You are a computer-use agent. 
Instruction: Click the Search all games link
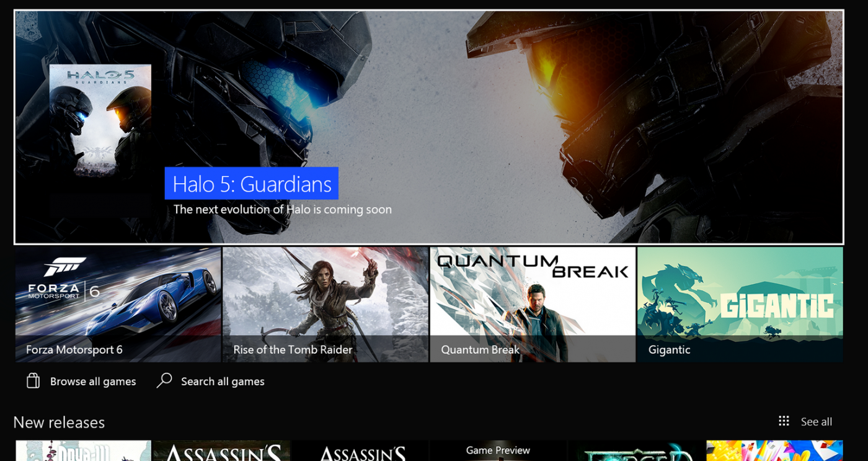[222, 380]
